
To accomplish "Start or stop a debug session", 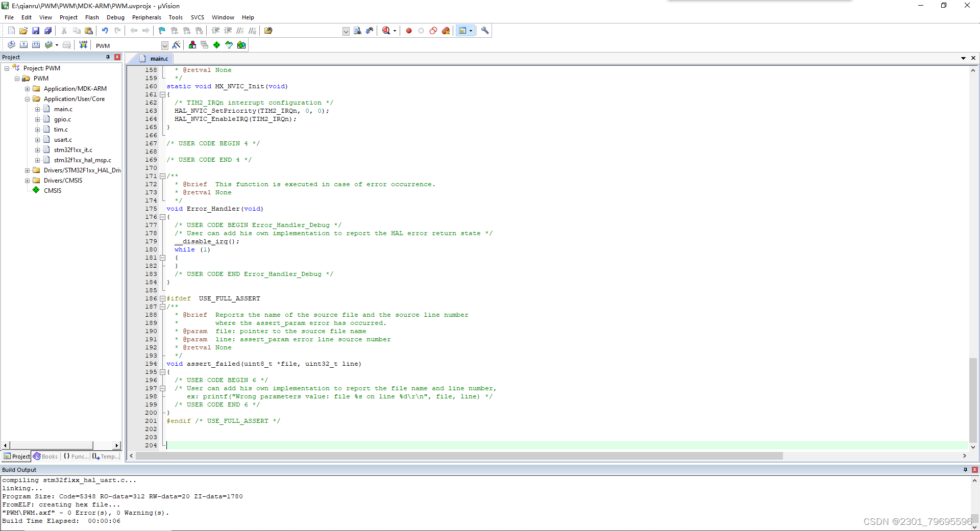I will [386, 31].
